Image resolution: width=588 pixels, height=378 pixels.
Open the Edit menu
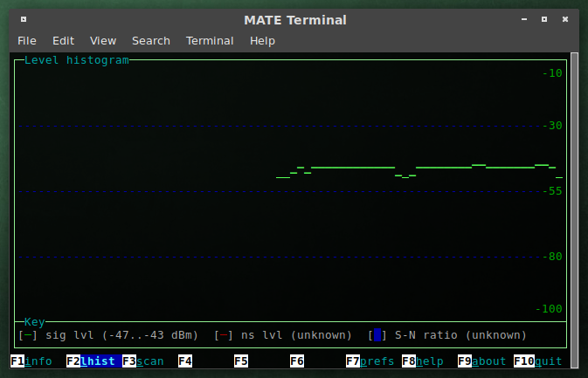(63, 40)
